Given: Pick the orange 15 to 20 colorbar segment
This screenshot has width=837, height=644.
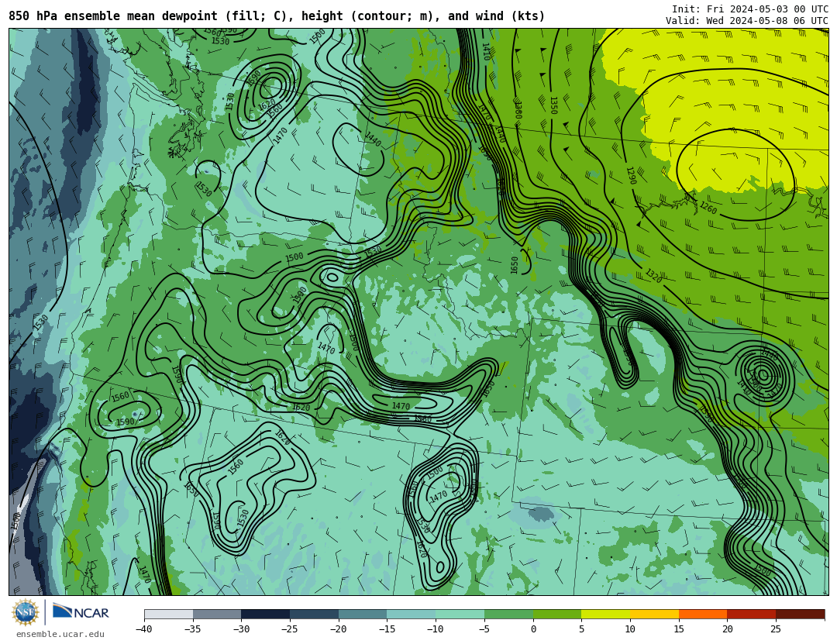Looking at the screenshot, I should click(x=703, y=614).
